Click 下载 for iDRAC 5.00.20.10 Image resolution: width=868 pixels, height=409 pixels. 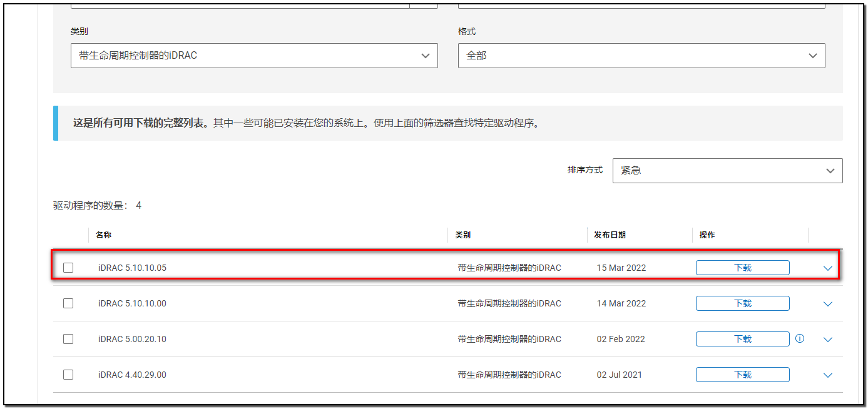click(x=742, y=338)
